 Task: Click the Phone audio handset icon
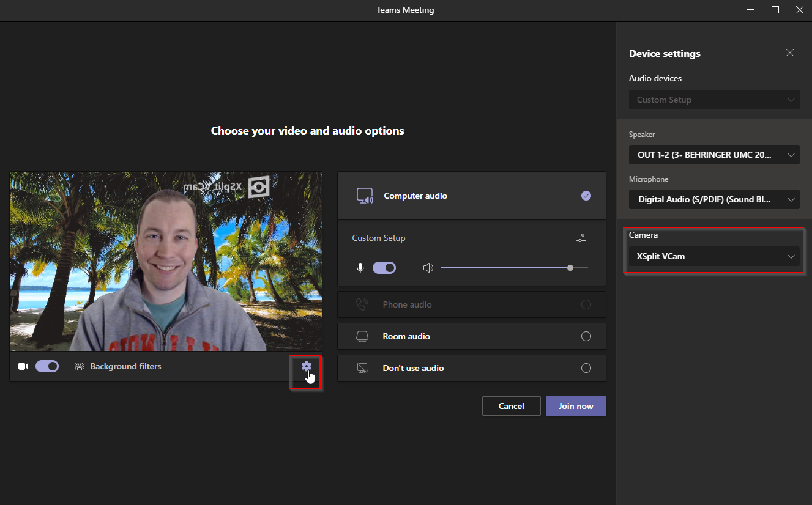coord(362,304)
